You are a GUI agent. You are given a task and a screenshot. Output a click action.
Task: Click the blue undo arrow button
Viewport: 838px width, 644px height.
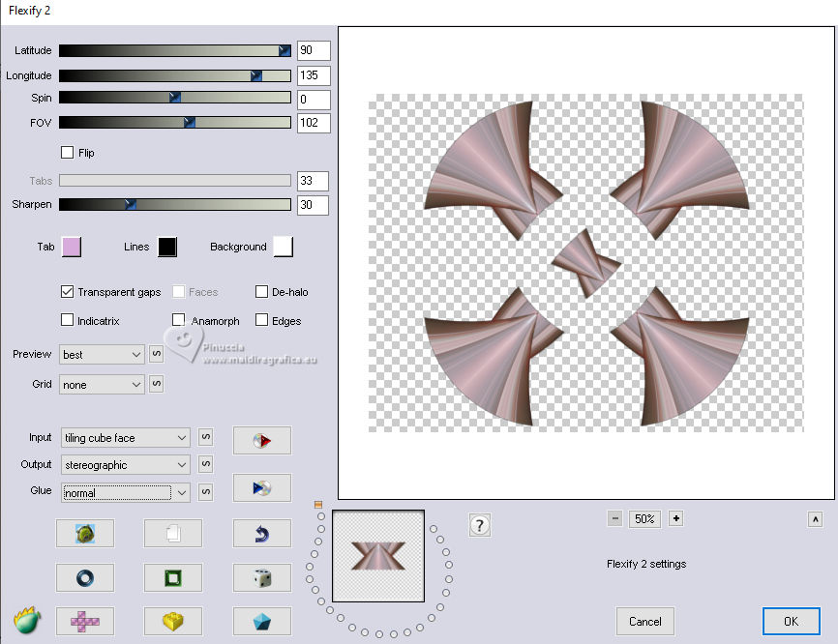pos(262,533)
